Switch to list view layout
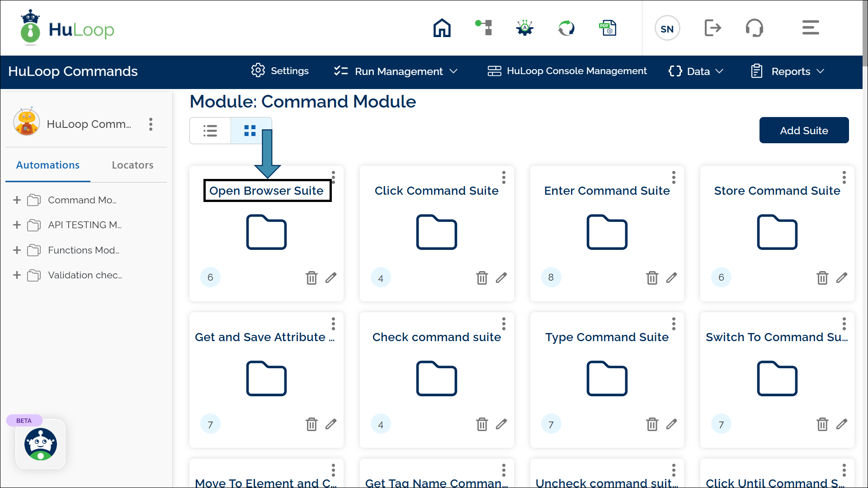This screenshot has width=868, height=488. click(x=210, y=131)
